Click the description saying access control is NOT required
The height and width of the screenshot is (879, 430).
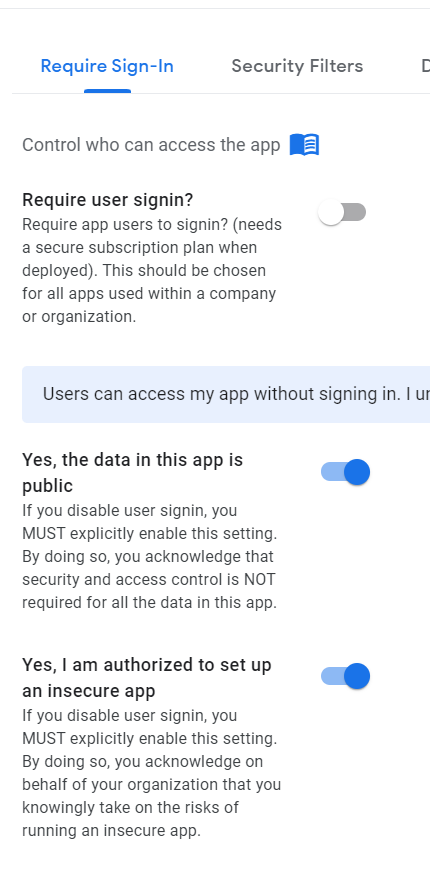pos(150,557)
